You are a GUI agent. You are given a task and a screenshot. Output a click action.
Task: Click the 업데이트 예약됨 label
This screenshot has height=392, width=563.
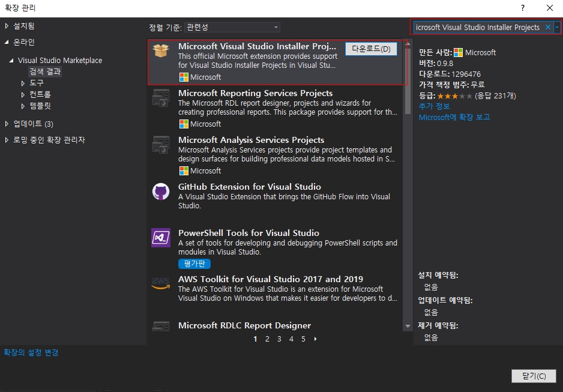point(445,300)
